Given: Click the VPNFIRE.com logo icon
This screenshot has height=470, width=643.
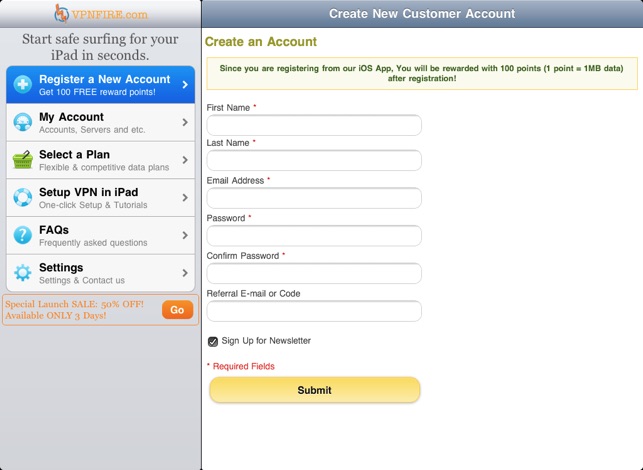Looking at the screenshot, I should pos(62,13).
